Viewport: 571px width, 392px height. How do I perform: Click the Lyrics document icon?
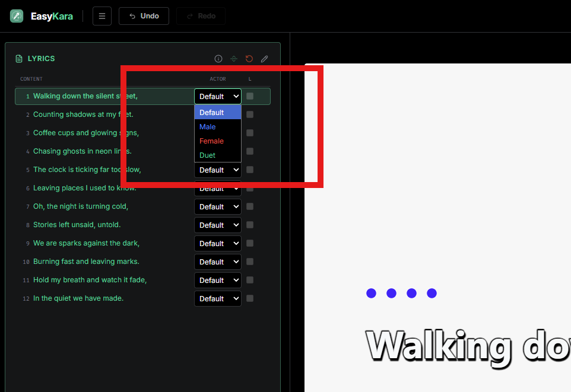point(19,59)
